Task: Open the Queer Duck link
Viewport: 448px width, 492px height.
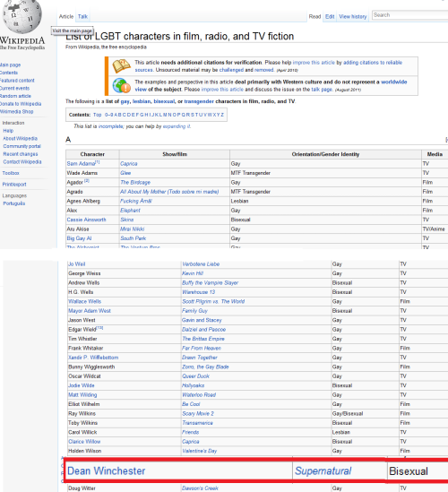Action: pyautogui.click(x=195, y=376)
